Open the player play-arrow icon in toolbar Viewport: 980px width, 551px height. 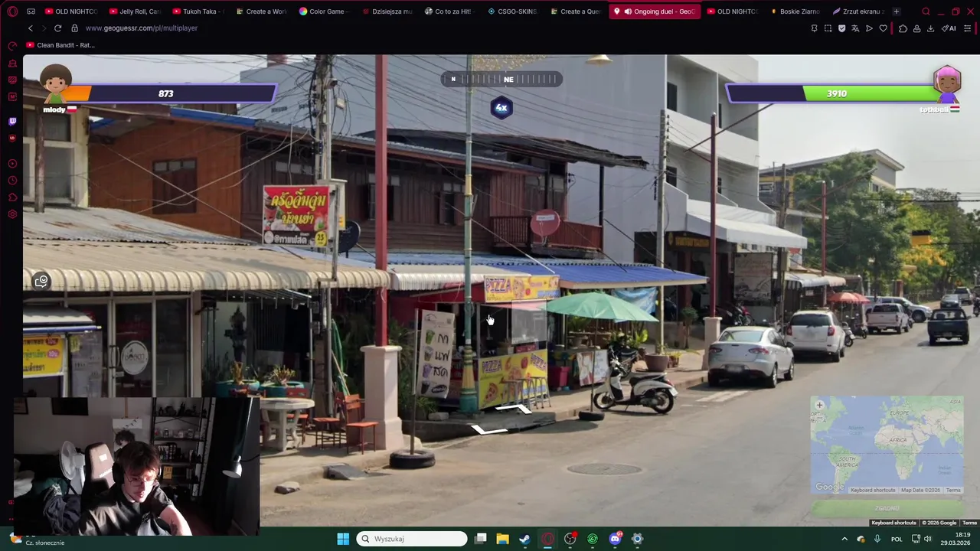pos(869,28)
